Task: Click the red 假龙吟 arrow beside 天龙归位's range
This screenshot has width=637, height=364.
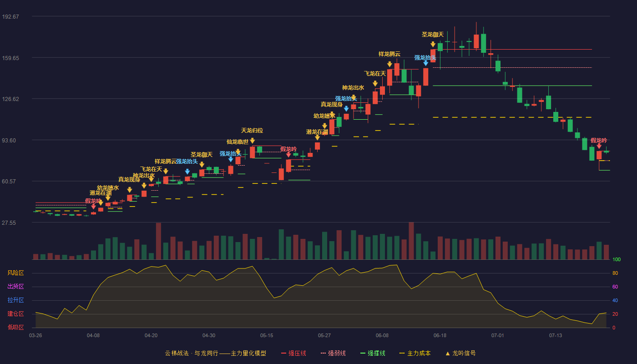Action: coord(288,155)
